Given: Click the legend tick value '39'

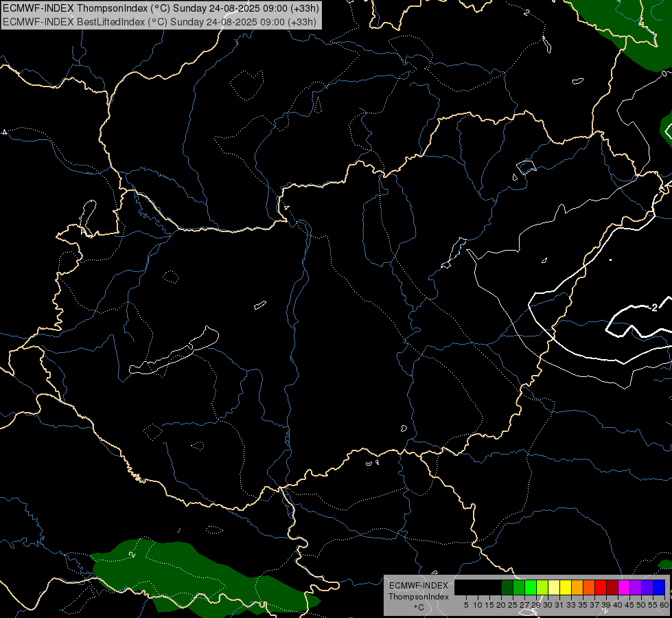Looking at the screenshot, I should coord(606,605).
